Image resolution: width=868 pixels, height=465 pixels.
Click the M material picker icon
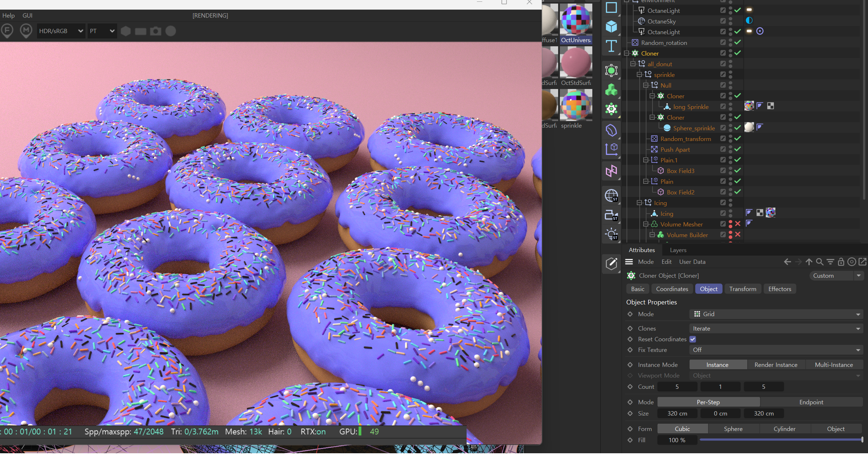(26, 31)
